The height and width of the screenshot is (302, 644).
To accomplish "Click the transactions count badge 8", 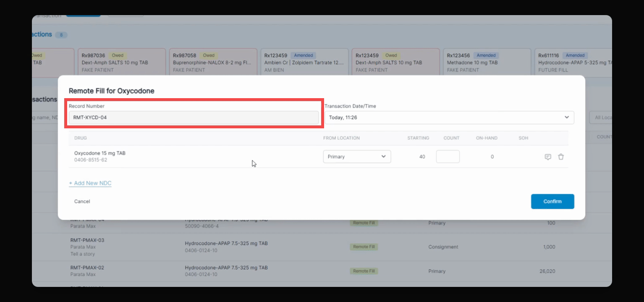I will (61, 35).
